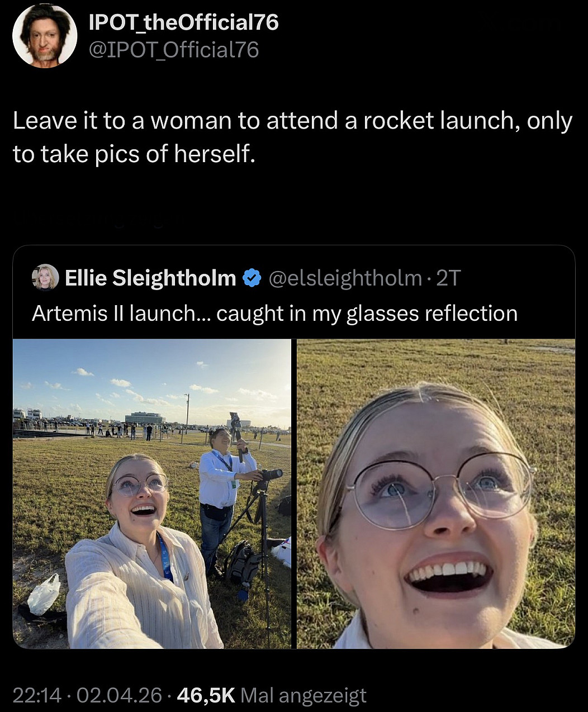Open Ellie Sleightholm's small profile avatar

click(45, 277)
